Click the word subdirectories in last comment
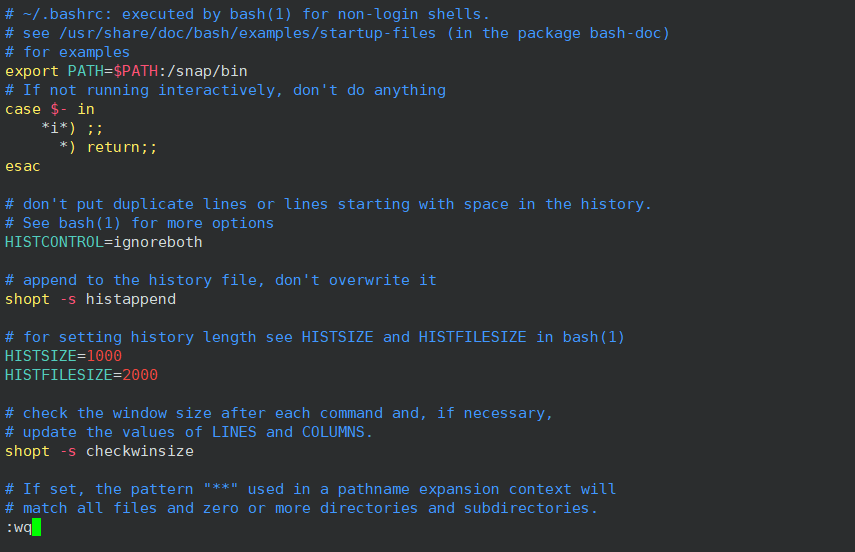 (x=526, y=508)
